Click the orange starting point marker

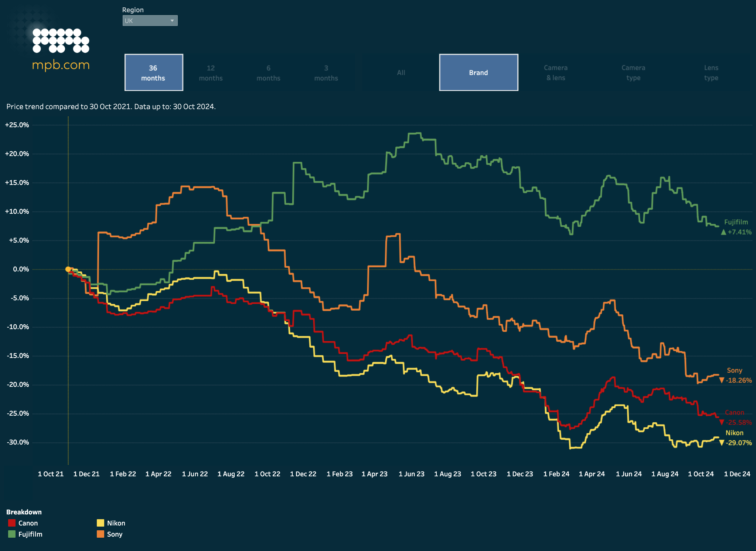[x=68, y=269]
